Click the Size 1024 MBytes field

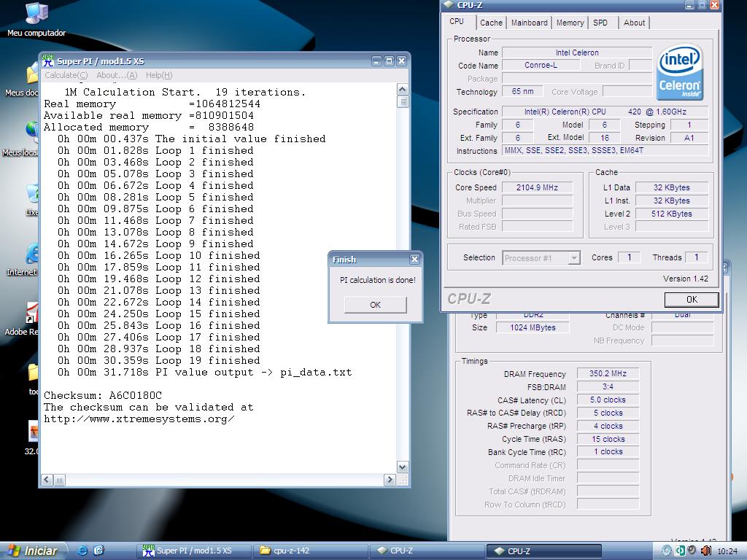coord(533,327)
